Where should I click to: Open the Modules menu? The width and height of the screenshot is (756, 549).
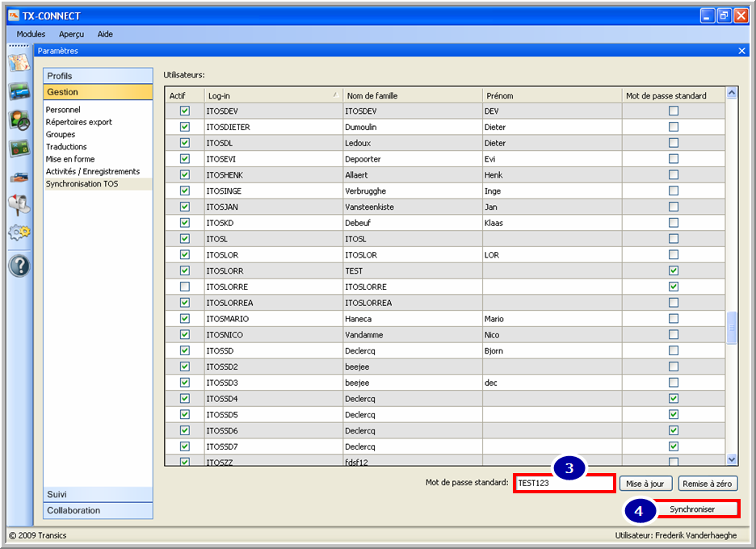(31, 34)
